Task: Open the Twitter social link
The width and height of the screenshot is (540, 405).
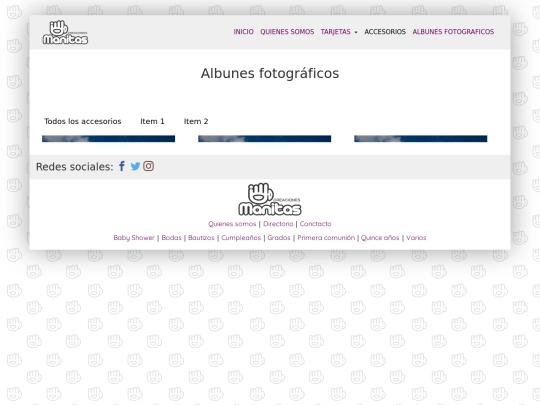Action: pos(135,166)
